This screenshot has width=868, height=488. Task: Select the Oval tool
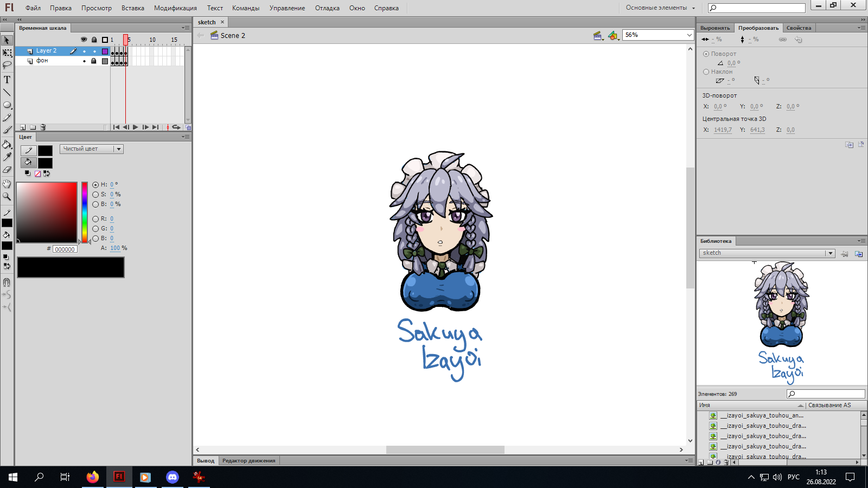click(x=7, y=105)
